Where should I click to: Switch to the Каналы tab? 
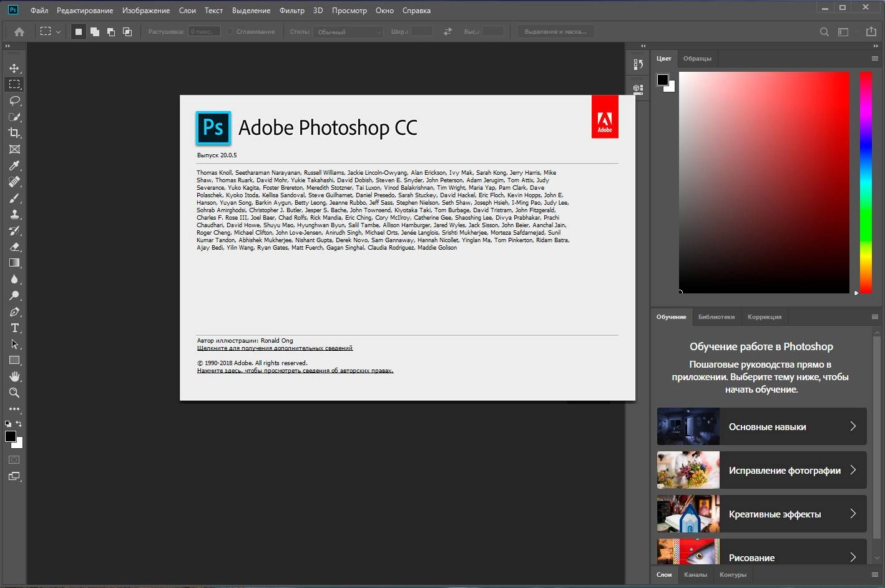point(695,574)
